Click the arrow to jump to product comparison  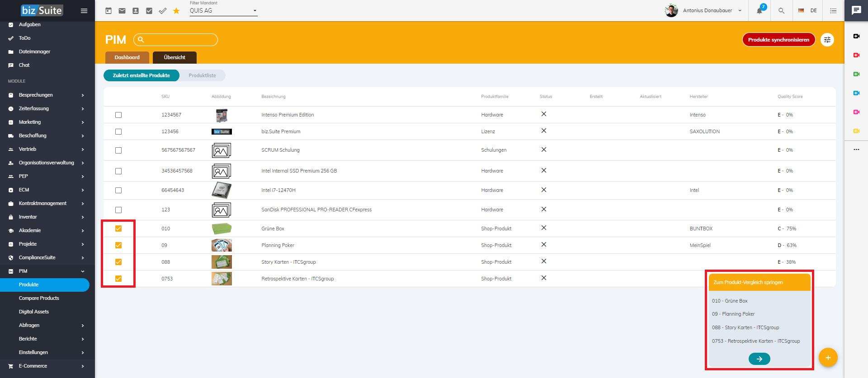(x=759, y=359)
